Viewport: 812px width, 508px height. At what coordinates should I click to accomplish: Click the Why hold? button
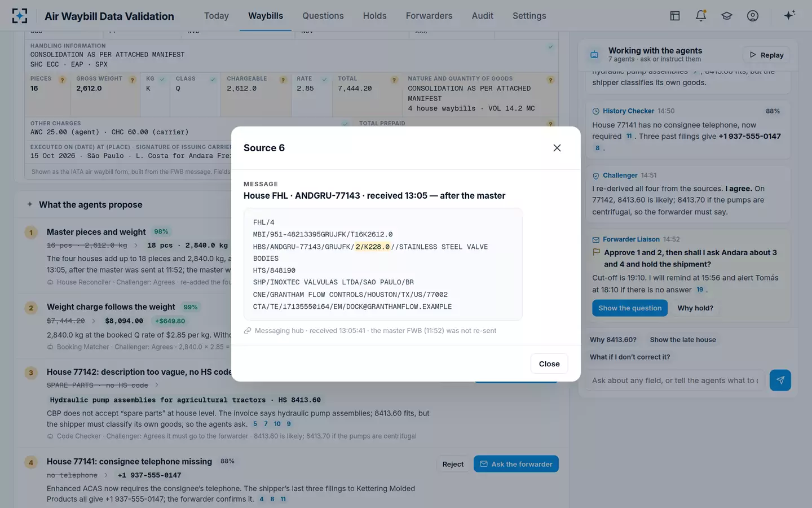tap(695, 308)
